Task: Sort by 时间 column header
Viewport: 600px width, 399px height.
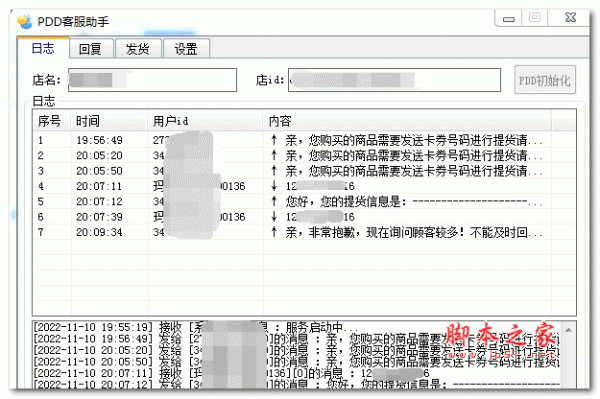Action: [109, 121]
